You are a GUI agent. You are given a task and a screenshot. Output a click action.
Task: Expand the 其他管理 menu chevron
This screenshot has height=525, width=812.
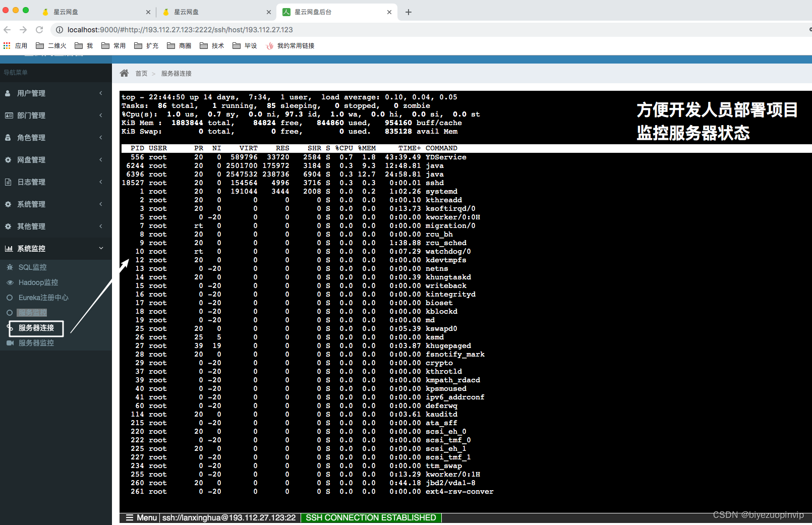(101, 226)
